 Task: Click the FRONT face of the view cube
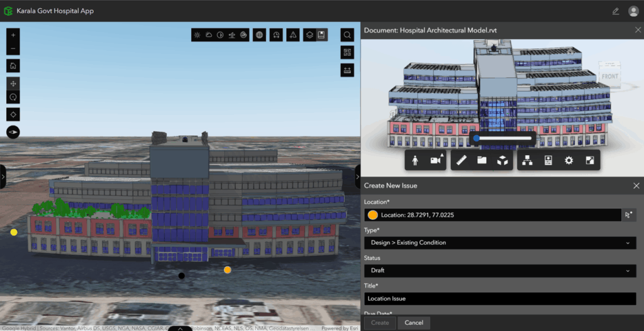pyautogui.click(x=609, y=76)
